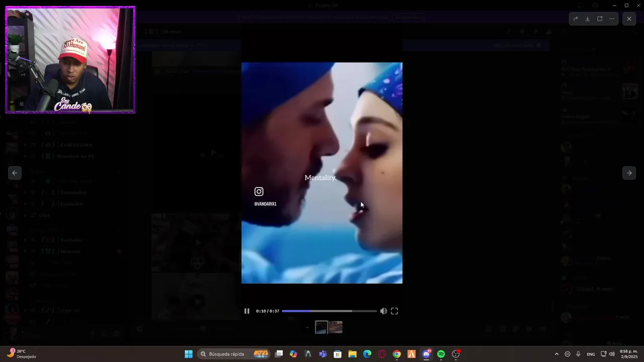Click the circular stop icon in system tray
This screenshot has width=644, height=362.
tap(568, 354)
